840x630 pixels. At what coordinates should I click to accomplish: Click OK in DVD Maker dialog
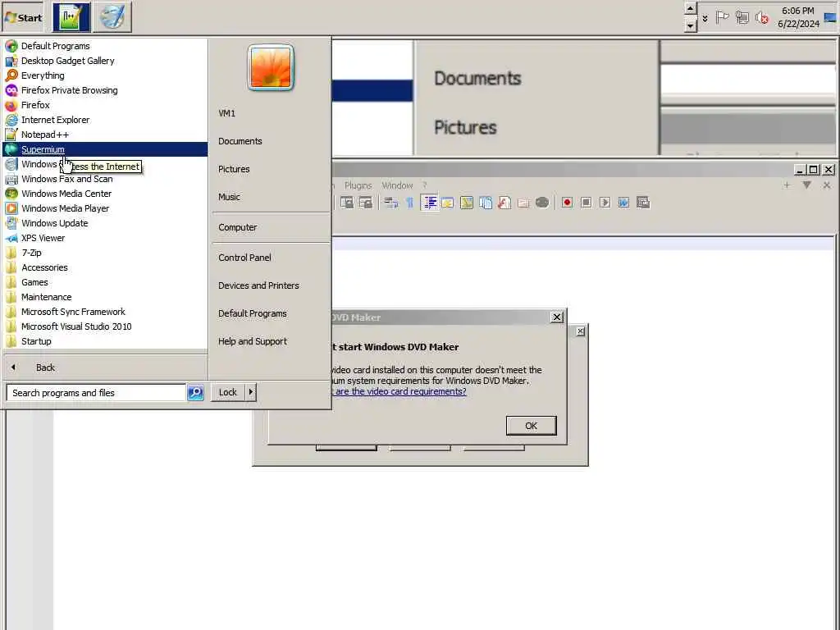point(531,426)
